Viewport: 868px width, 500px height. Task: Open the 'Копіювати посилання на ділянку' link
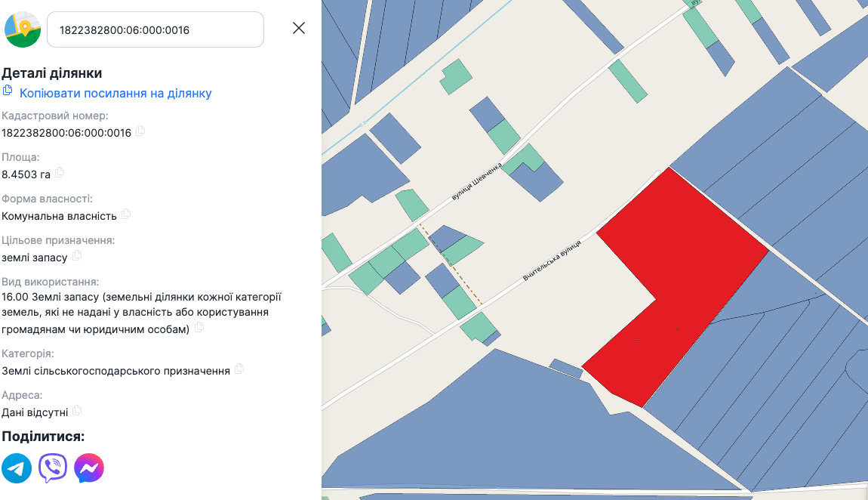click(115, 94)
